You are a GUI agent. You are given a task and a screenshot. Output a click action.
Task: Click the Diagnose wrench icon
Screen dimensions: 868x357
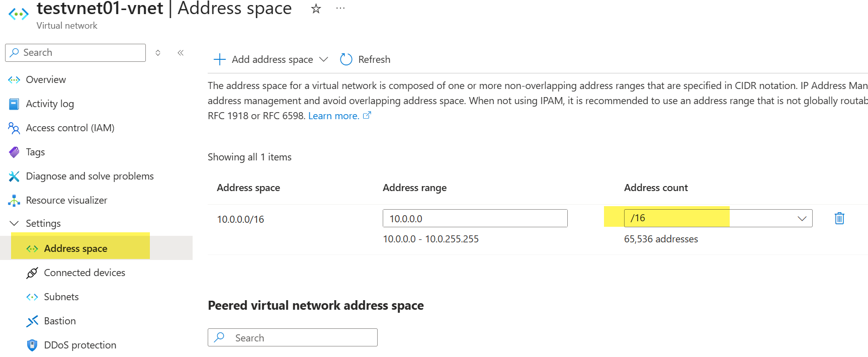(14, 176)
